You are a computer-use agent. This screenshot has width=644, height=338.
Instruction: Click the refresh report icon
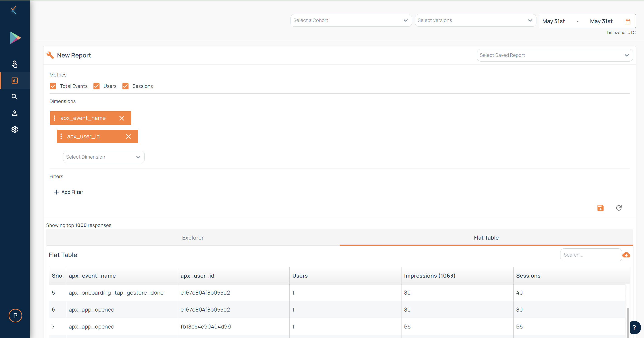(x=619, y=208)
